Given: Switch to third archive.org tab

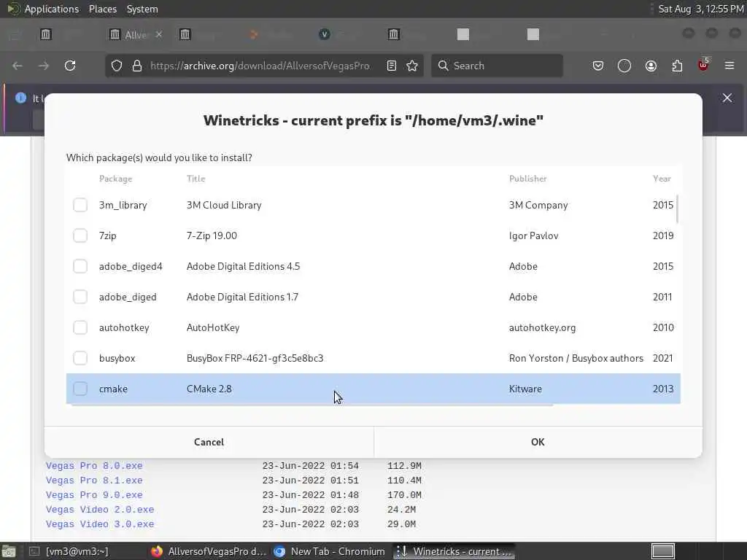Looking at the screenshot, I should click(185, 34).
